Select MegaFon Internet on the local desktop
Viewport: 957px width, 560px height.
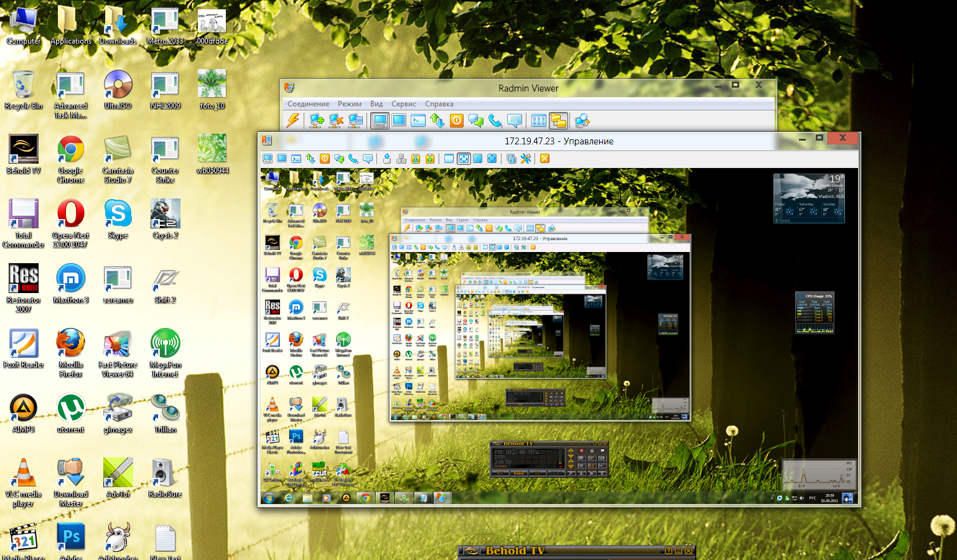(165, 354)
